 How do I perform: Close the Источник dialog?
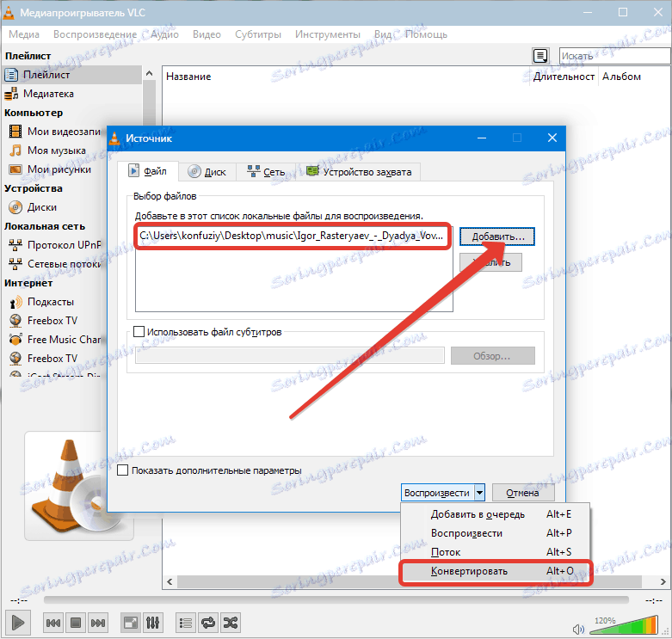coord(552,138)
